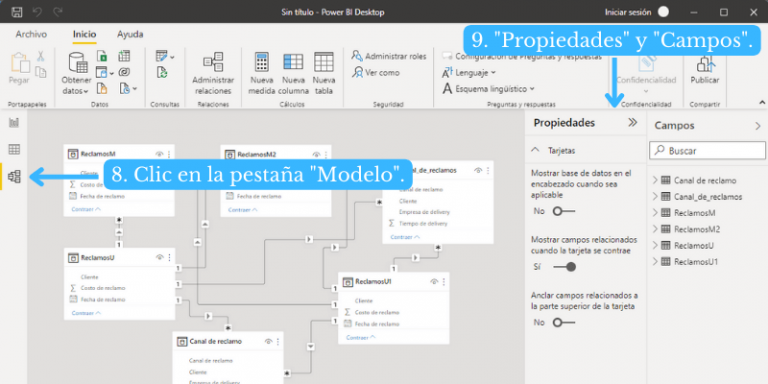
Task: Open the Archivo menu
Action: pos(31,34)
